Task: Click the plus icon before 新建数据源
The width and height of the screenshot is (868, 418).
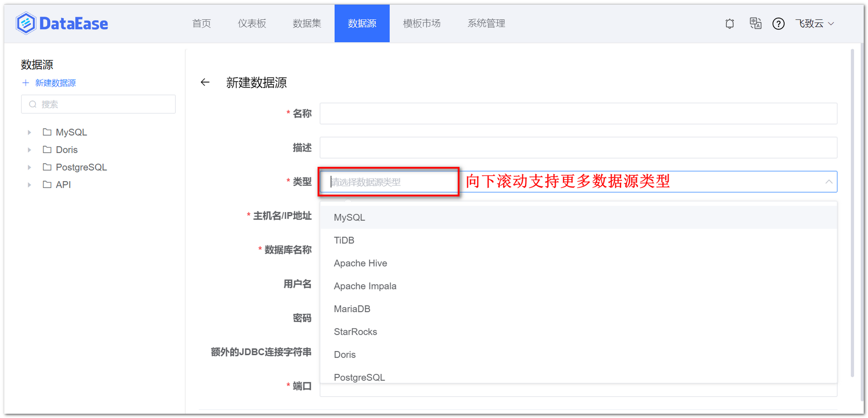Action: tap(26, 83)
